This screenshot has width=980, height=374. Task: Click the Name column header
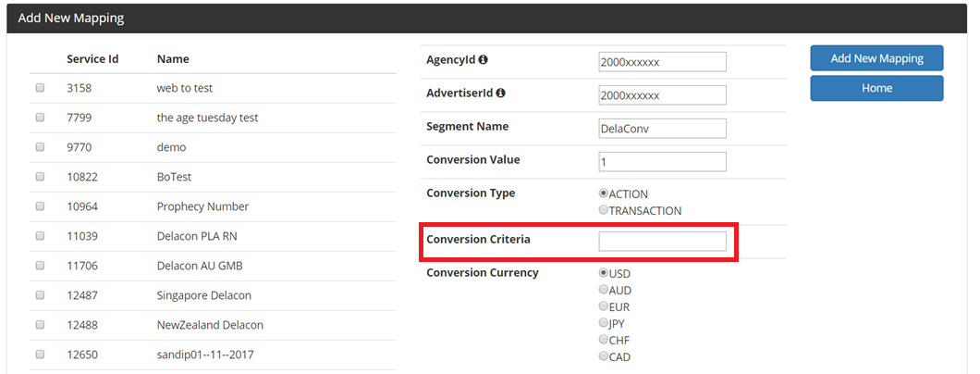(173, 59)
